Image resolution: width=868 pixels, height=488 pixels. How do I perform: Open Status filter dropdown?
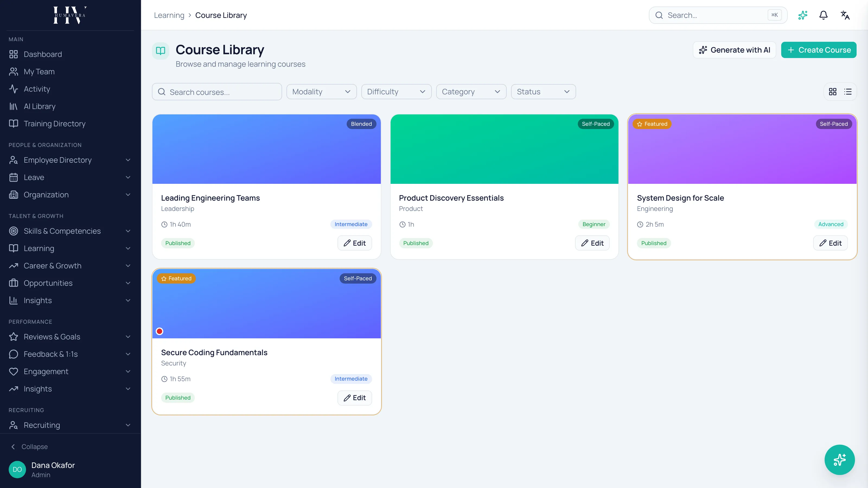(543, 92)
